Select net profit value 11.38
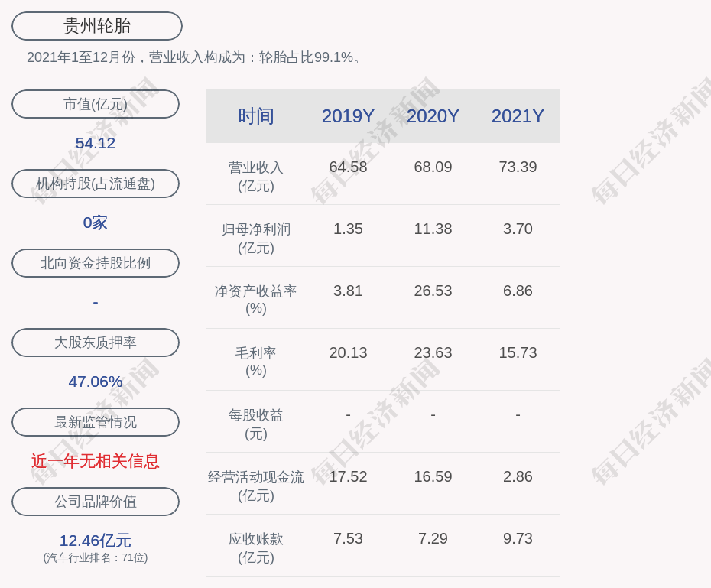Viewport: 711px width, 588px height. (x=433, y=229)
